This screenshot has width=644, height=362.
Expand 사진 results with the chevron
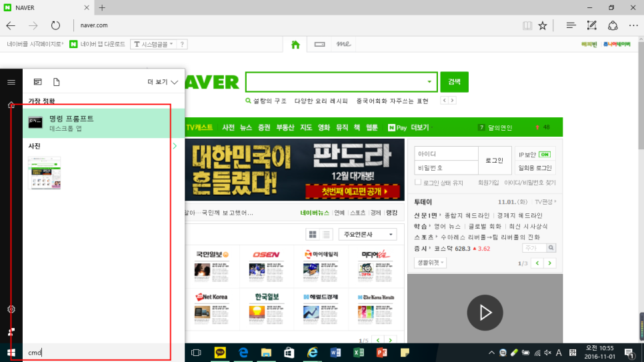(175, 146)
